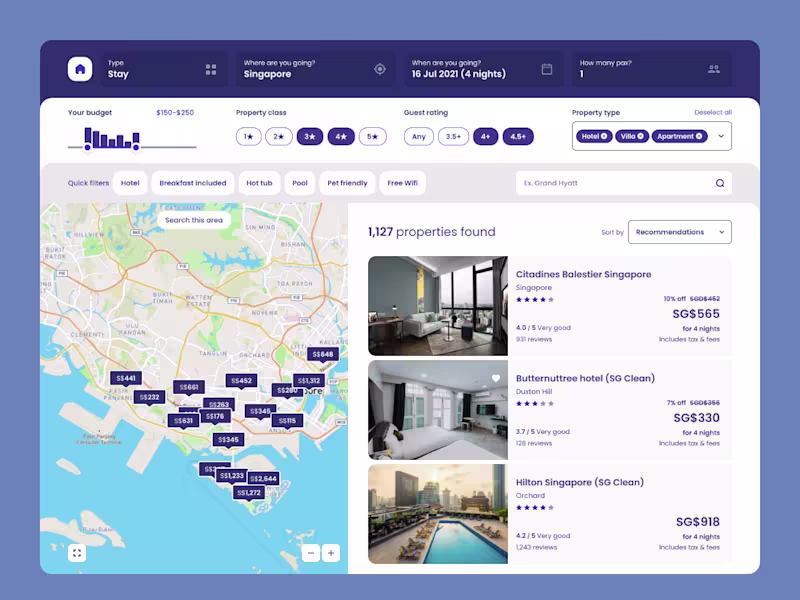Expand the Property type dropdown arrow
This screenshot has height=600, width=800.
(x=721, y=136)
